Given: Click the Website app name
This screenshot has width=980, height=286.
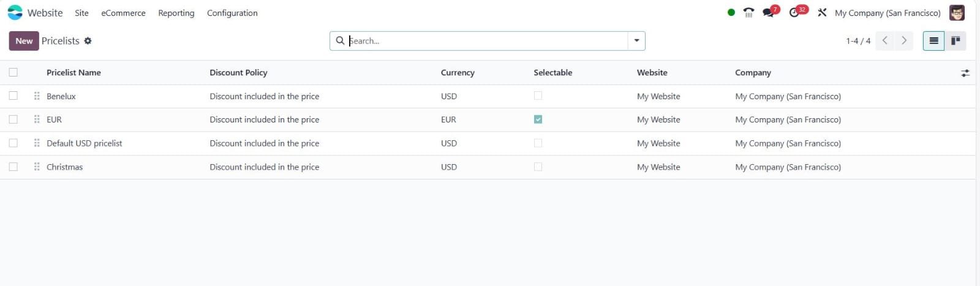Looking at the screenshot, I should (x=45, y=13).
